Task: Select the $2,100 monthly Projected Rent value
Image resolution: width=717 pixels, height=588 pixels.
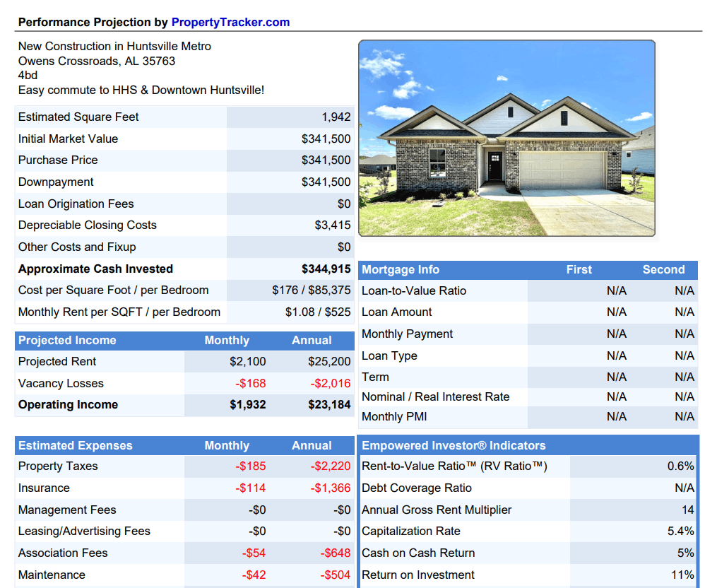Action: (x=248, y=361)
